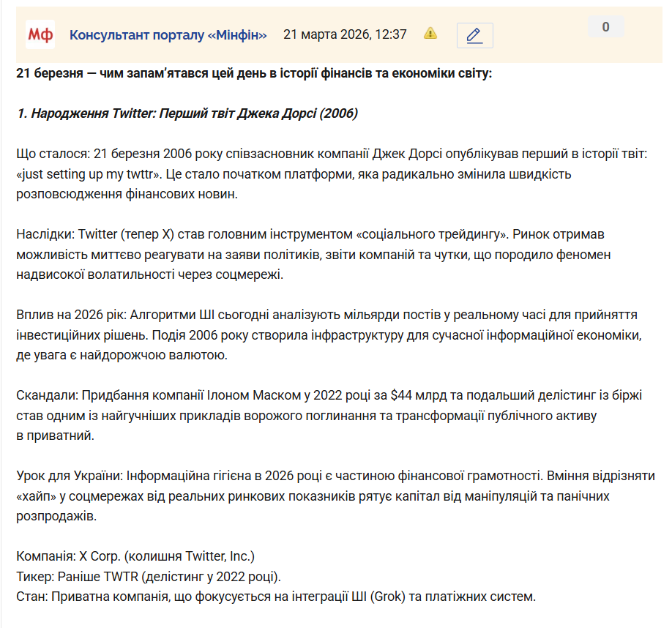
Task: Click the '$44 млрд' amount in text
Action: pyautogui.click(x=419, y=395)
